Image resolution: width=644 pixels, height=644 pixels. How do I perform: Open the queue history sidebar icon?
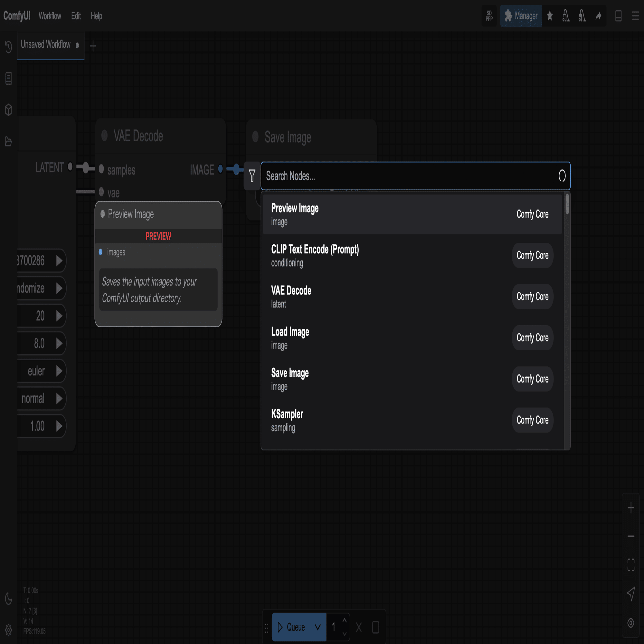click(x=9, y=46)
